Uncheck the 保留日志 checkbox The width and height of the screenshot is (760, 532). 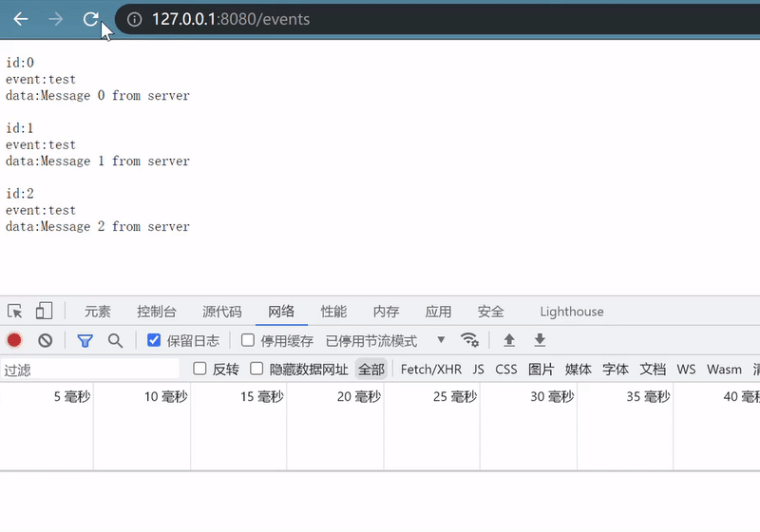154,340
